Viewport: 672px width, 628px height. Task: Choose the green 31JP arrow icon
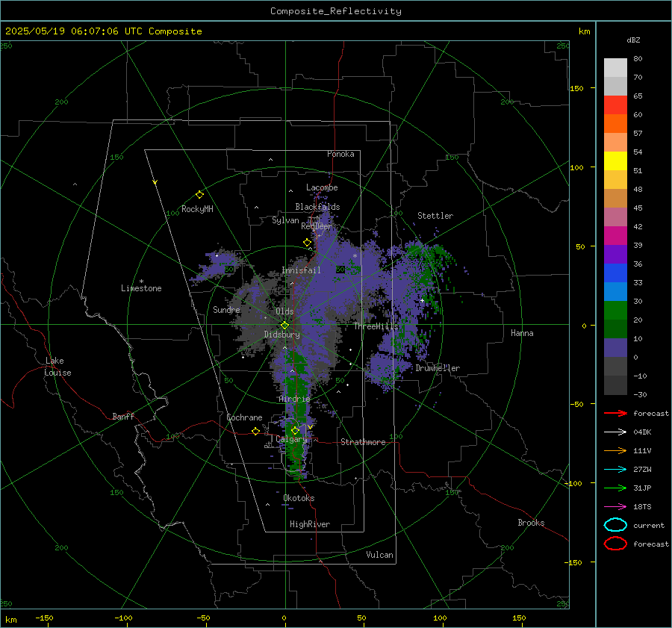pos(615,488)
